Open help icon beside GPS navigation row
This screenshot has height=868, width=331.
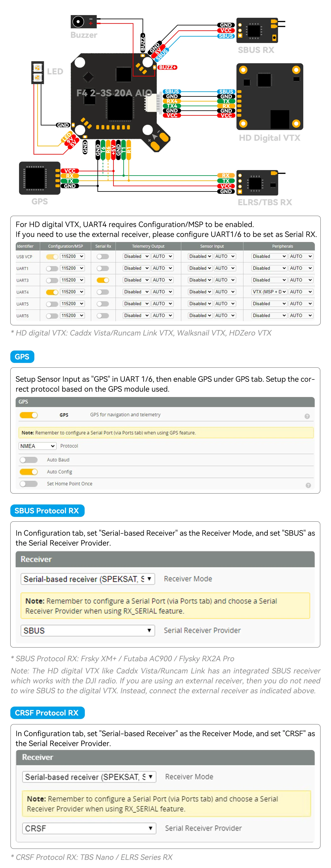(307, 416)
